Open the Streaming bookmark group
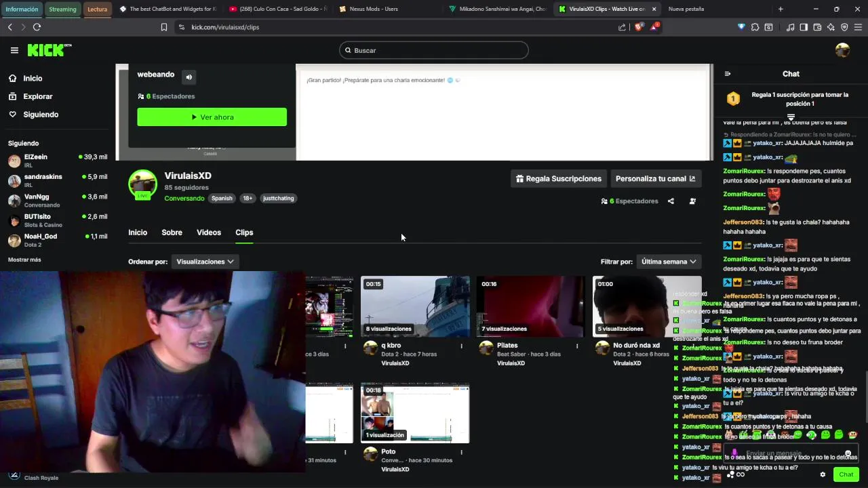Image resolution: width=868 pixels, height=488 pixels. (62, 9)
